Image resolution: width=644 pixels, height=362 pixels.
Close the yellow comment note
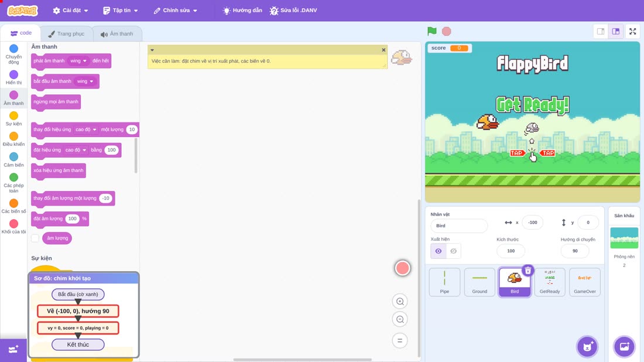pyautogui.click(x=383, y=50)
